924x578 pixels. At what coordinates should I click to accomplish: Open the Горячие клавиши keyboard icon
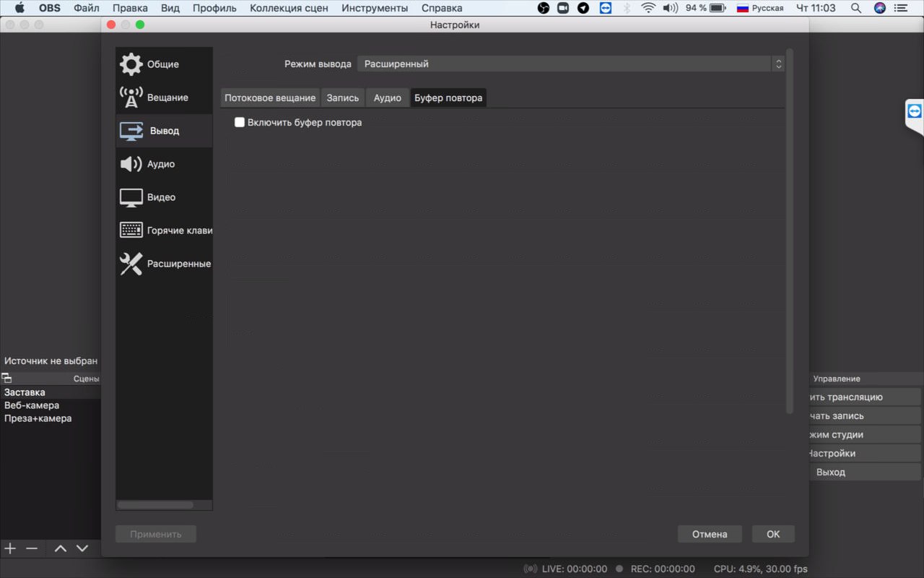coord(131,230)
